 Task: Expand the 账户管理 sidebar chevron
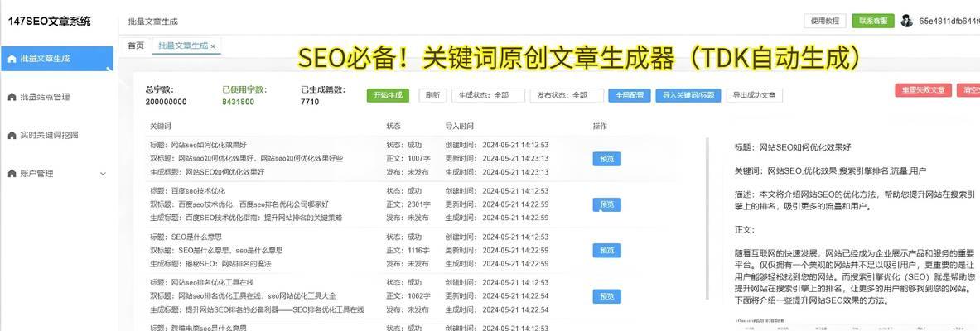[103, 174]
